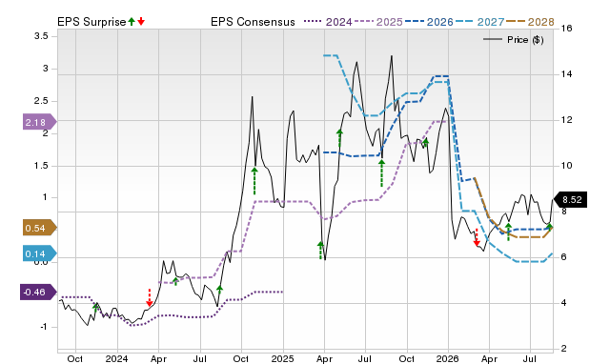The width and height of the screenshot is (610, 364).
Task: Click the 14 label on the price axis
Action: [x=567, y=74]
